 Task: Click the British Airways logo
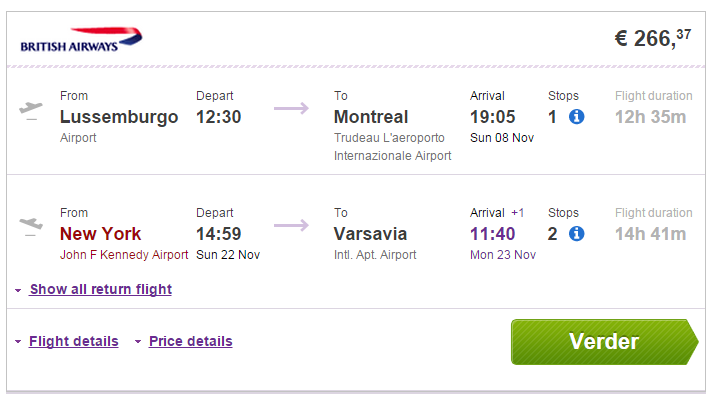click(81, 40)
